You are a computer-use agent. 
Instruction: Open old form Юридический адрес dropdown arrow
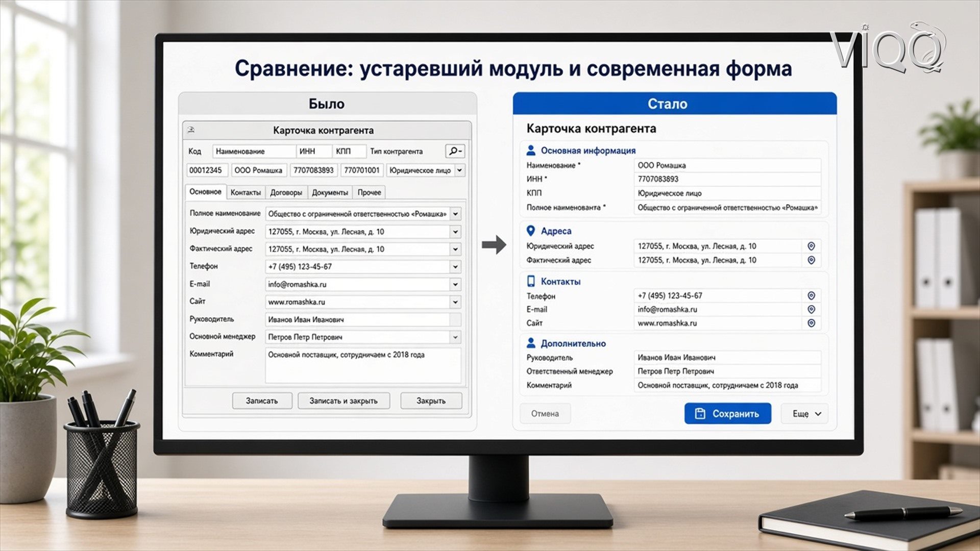(455, 232)
